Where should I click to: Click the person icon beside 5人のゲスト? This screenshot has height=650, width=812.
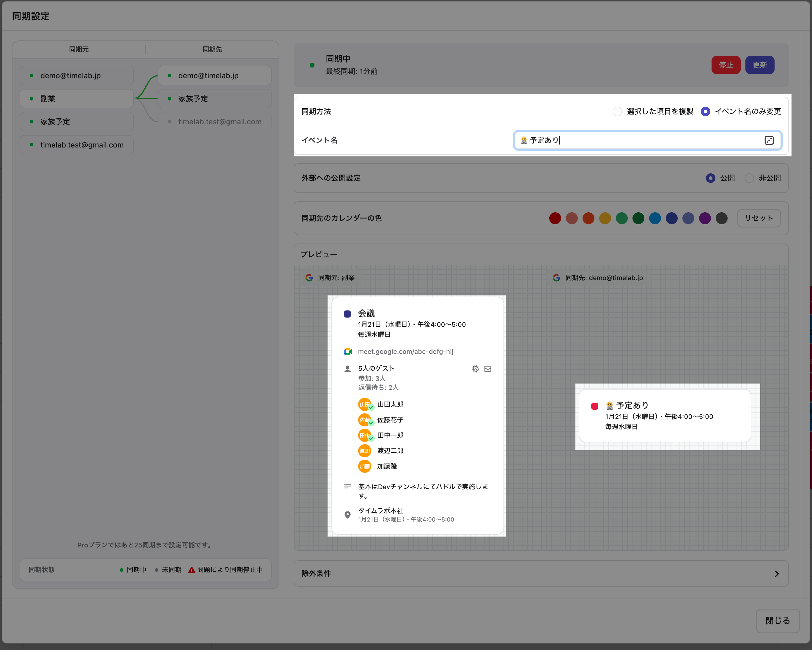(348, 368)
